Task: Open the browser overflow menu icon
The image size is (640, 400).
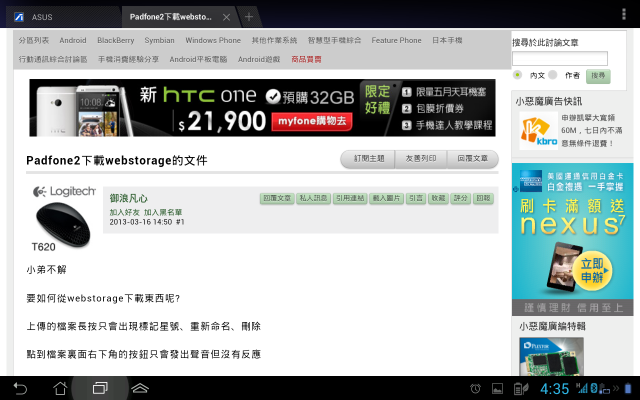Action: pos(623,14)
